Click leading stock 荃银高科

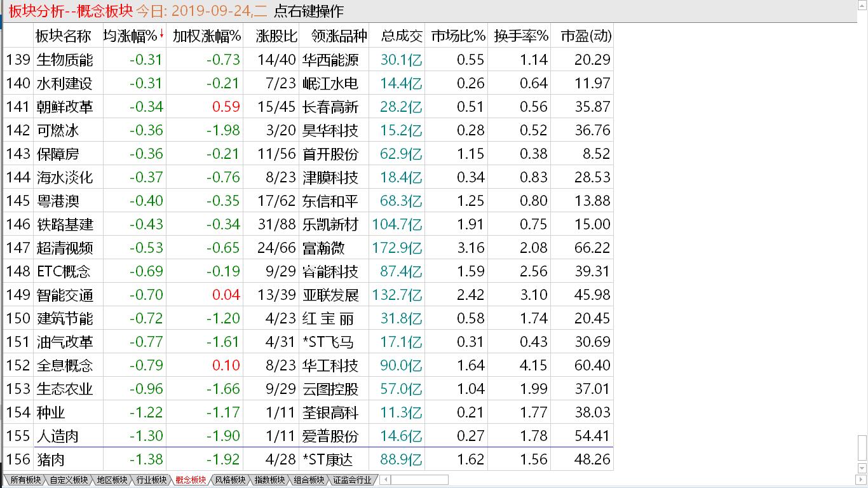point(330,412)
